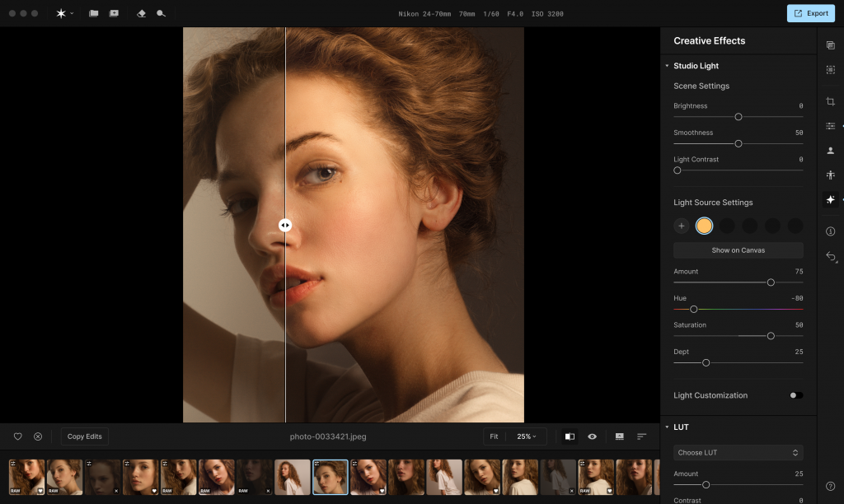The image size is (844, 504).
Task: Open the folder browser icon
Action: click(94, 13)
